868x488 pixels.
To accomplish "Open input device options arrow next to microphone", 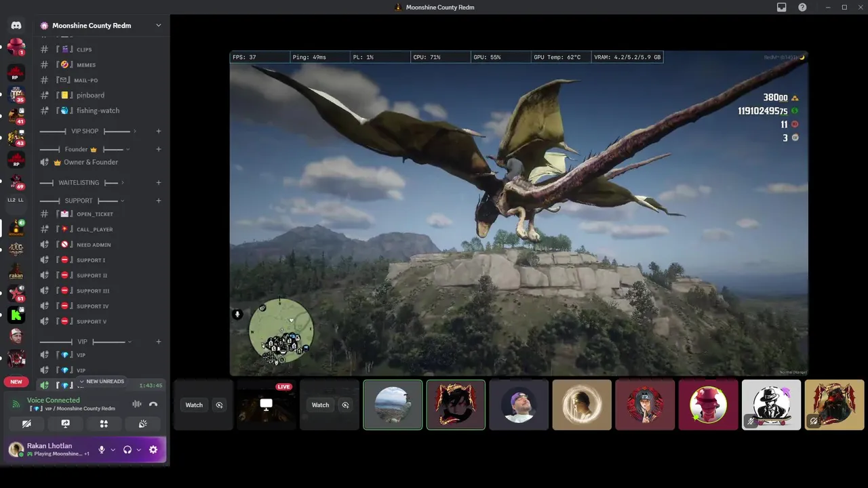I will [x=113, y=449].
